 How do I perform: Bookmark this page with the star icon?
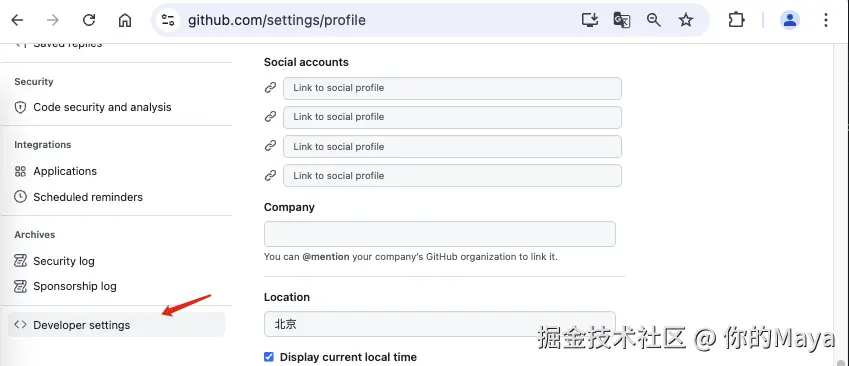[686, 21]
